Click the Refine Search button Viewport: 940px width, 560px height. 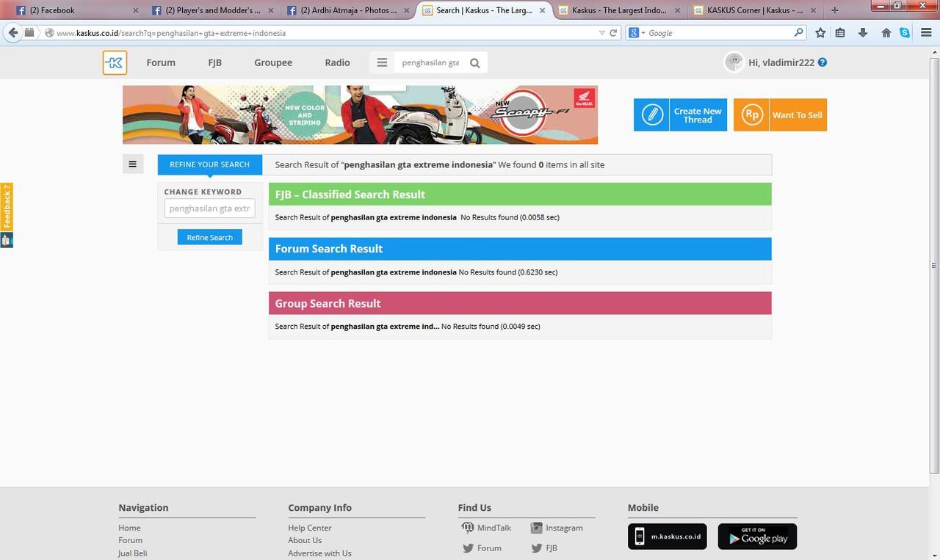click(209, 237)
